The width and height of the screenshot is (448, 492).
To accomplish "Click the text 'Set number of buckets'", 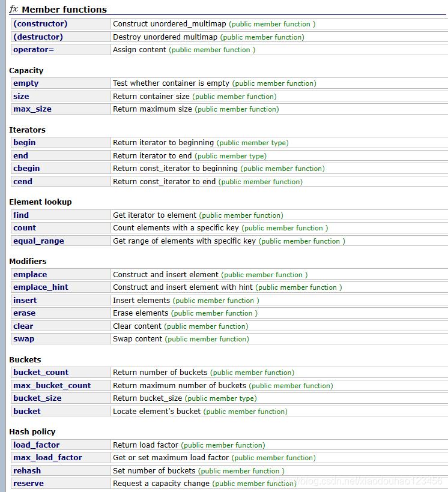I will [154, 470].
